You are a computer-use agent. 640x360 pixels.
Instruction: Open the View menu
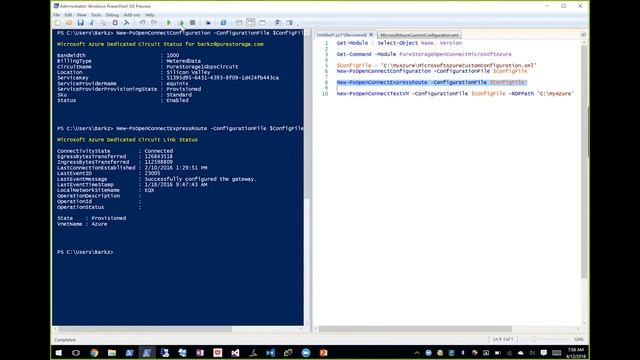[x=81, y=15]
